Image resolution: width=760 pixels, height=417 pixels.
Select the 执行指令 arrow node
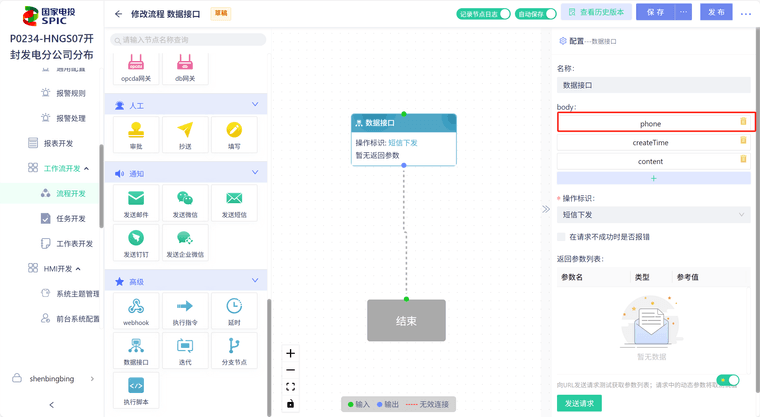coord(185,311)
